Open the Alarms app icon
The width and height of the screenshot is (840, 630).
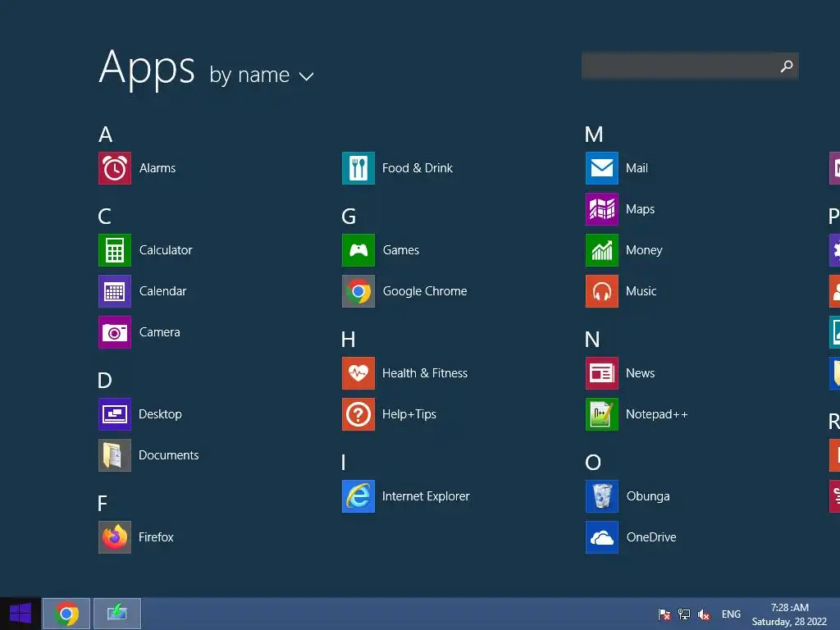click(x=115, y=168)
